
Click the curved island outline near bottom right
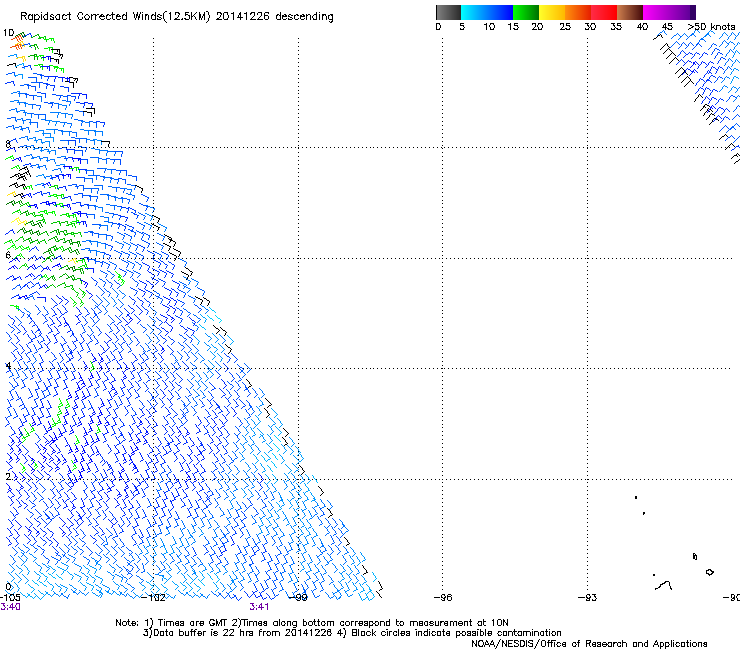(x=664, y=586)
